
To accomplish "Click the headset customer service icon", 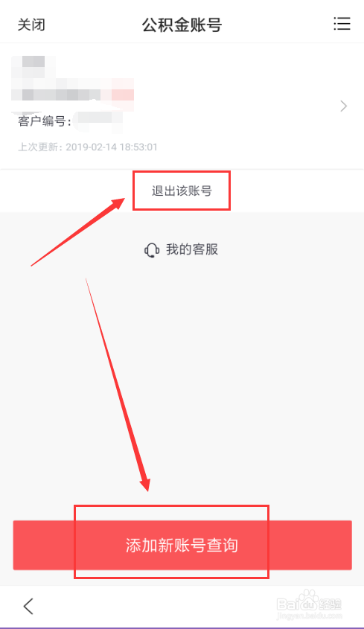I will pyautogui.click(x=152, y=250).
